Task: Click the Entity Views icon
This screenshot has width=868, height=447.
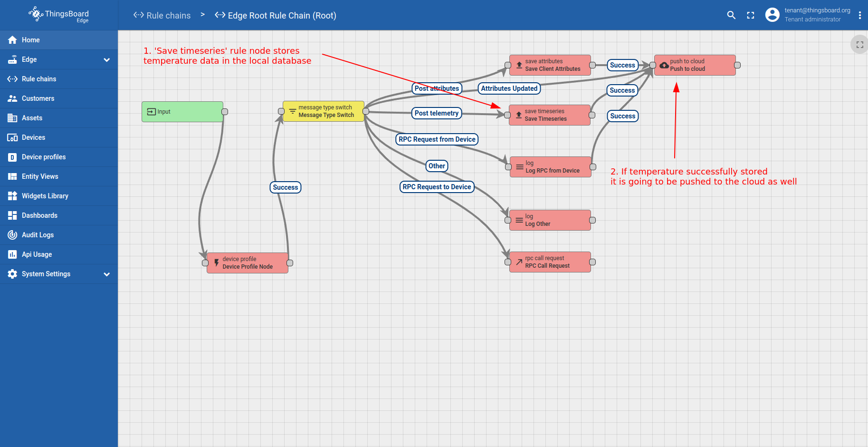Action: 12,176
